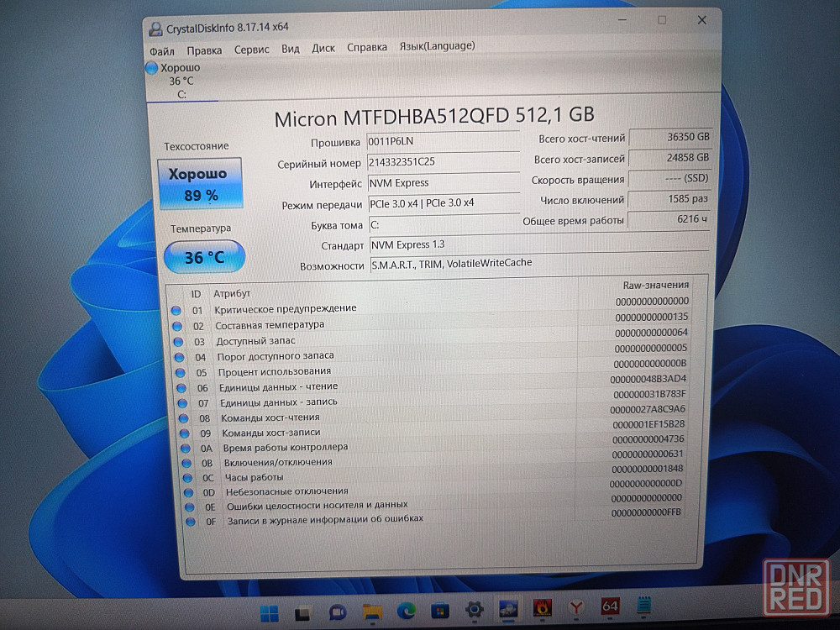Click the drive letter field C:
Viewport: 840px width, 630px height.
[x=444, y=224]
